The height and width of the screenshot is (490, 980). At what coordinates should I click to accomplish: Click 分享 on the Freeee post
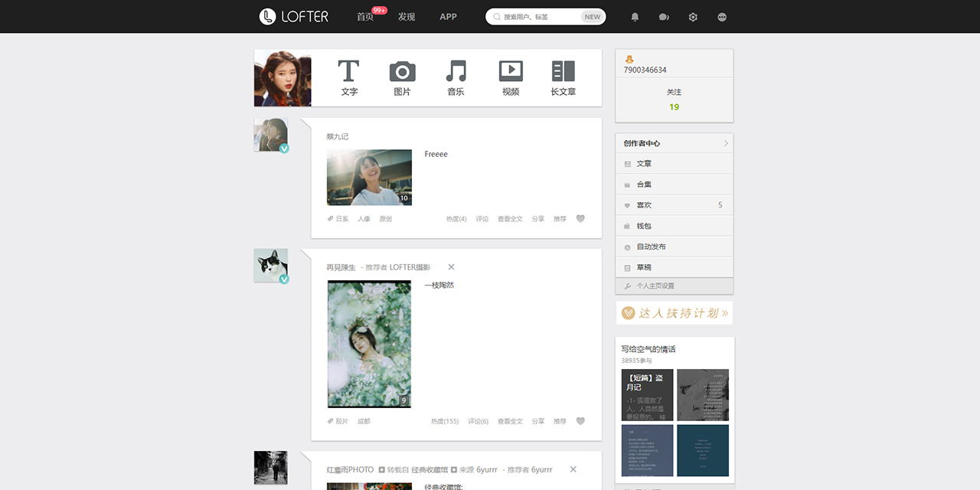coord(538,219)
